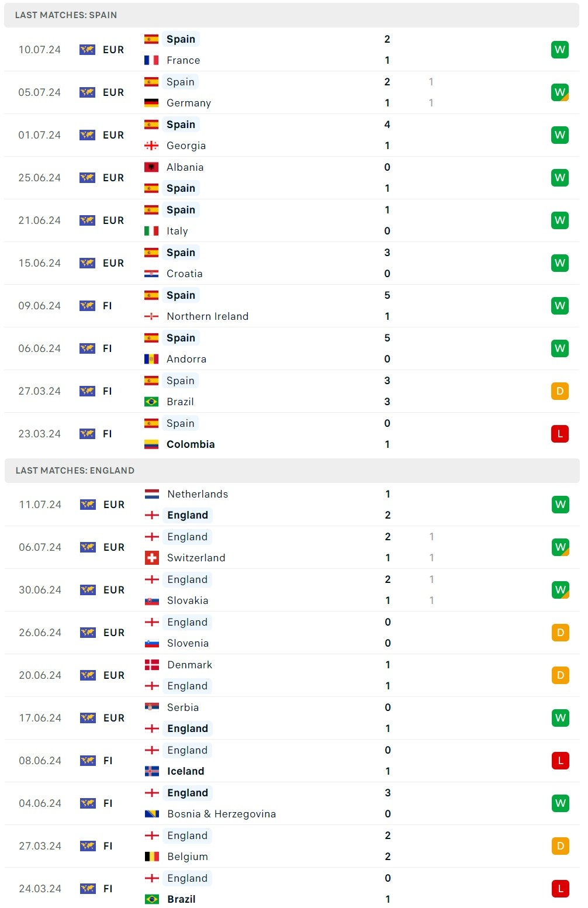This screenshot has height=908, width=588.
Task: Open the Bosnia & Herzegovina team link
Action: [x=221, y=814]
